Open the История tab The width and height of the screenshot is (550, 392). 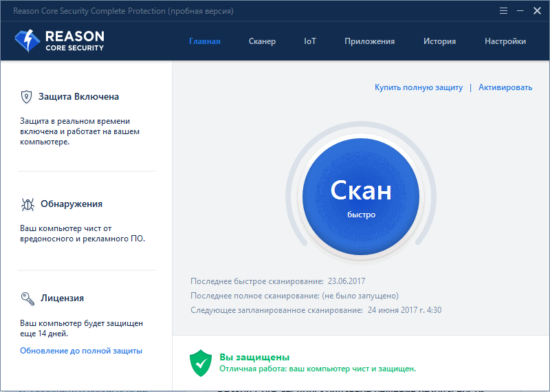tap(439, 41)
